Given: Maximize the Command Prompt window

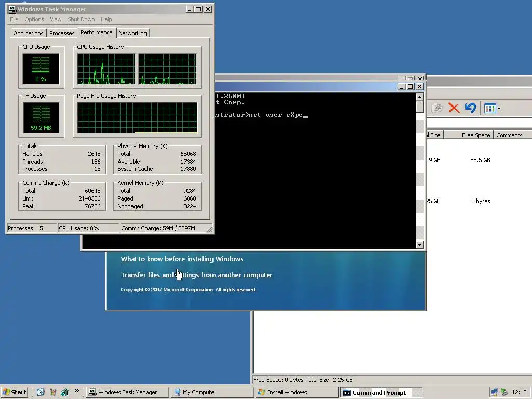Looking at the screenshot, I should pyautogui.click(x=410, y=87).
